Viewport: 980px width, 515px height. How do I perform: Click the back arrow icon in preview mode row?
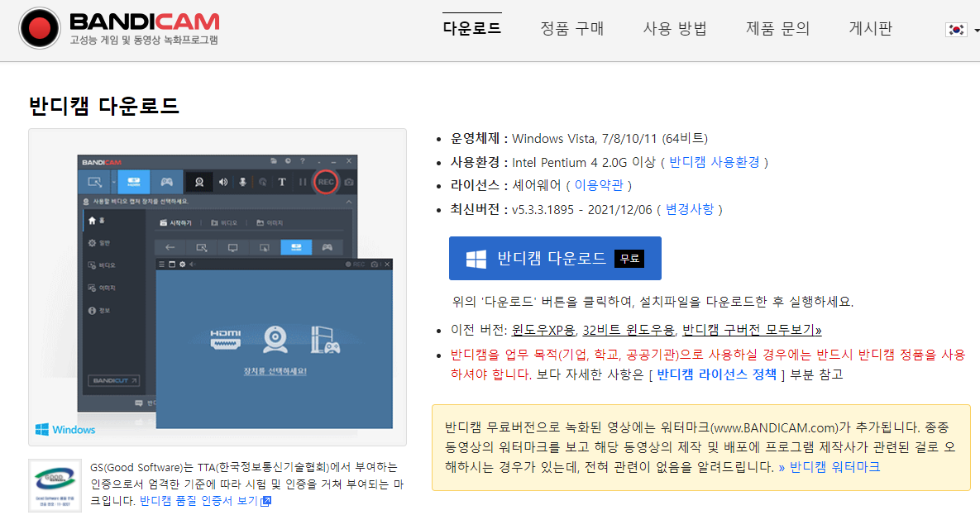point(170,247)
